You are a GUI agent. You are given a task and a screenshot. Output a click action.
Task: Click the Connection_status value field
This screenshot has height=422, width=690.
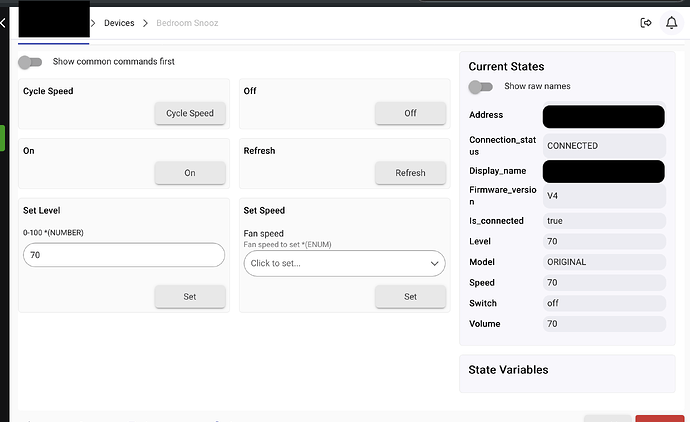point(603,146)
